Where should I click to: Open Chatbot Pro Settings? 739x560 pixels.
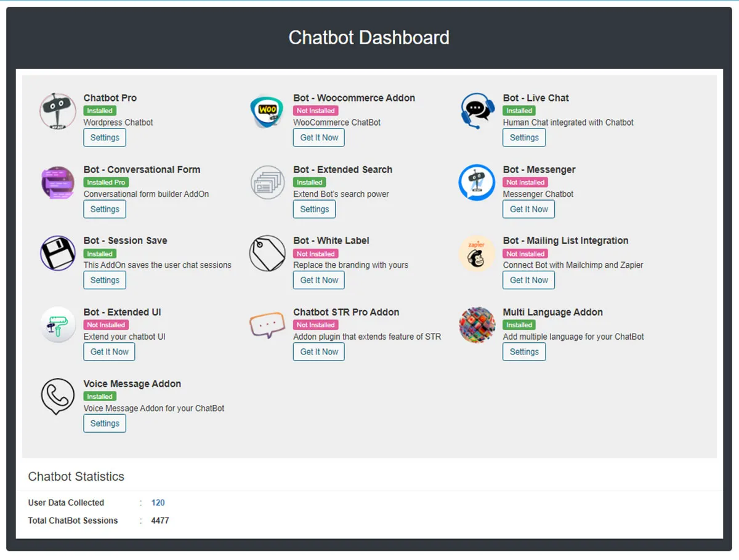click(105, 138)
